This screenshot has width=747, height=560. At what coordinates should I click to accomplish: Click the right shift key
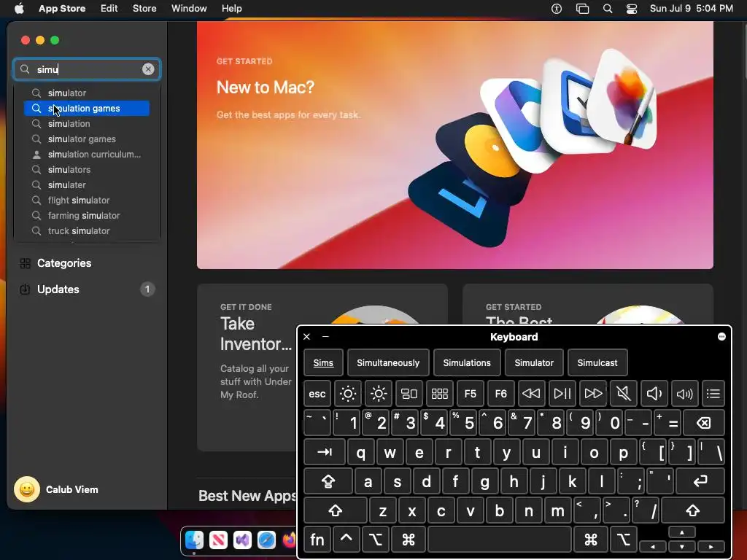click(693, 510)
